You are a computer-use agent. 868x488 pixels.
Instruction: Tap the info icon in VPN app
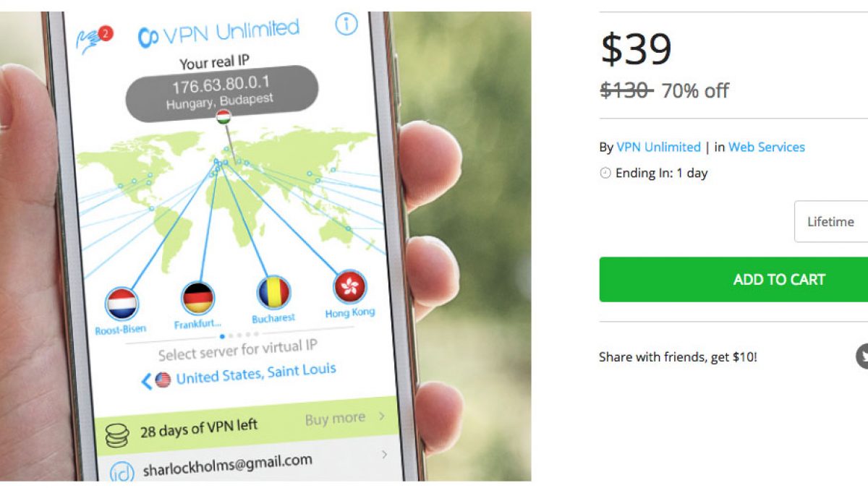tap(346, 24)
